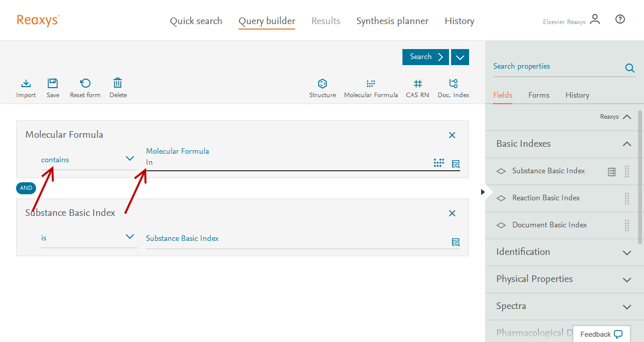
Task: Open the Feedback button
Action: coord(601,334)
